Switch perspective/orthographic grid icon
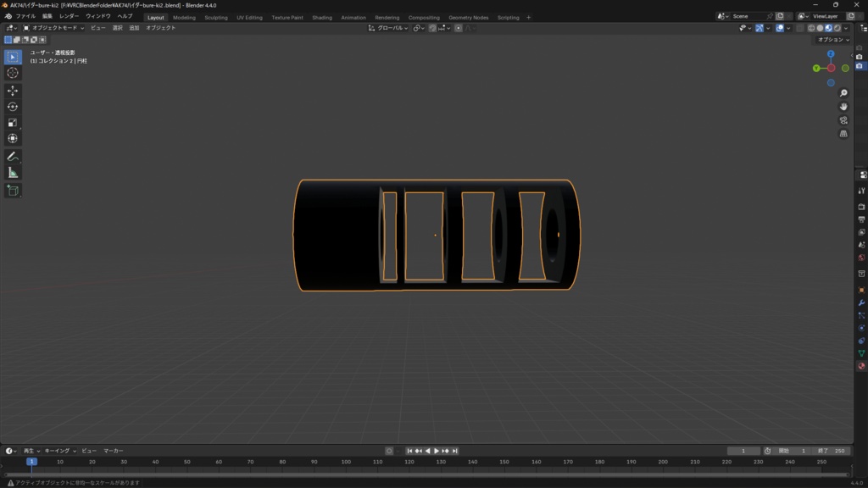868x488 pixels. tap(843, 134)
